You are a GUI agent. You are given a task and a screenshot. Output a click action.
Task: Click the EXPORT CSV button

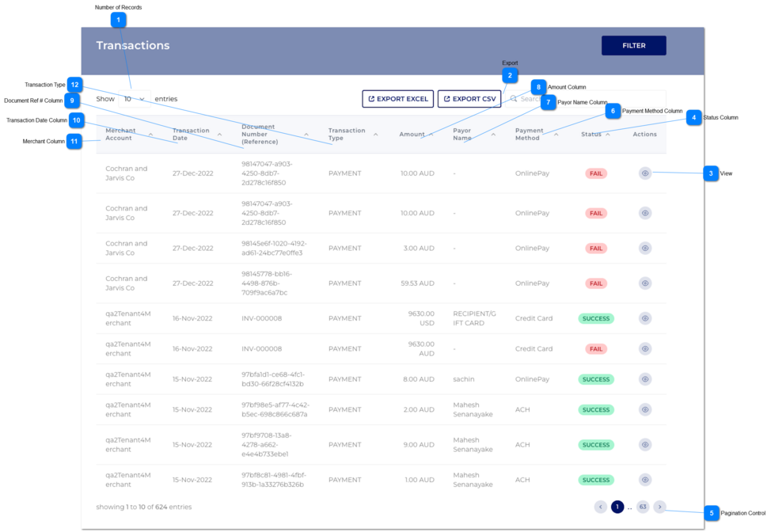[x=469, y=99]
